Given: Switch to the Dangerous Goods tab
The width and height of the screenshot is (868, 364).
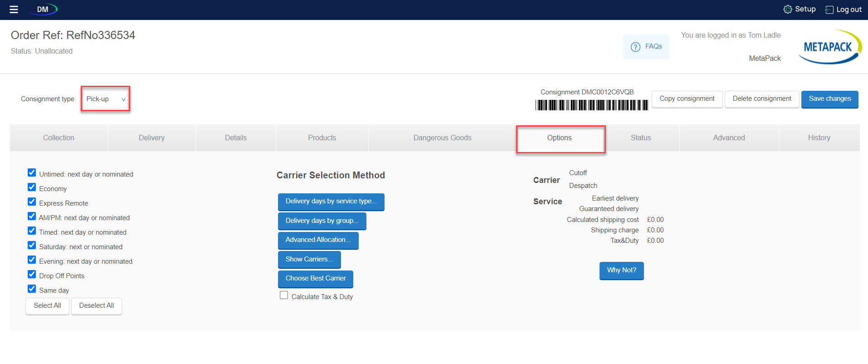Looking at the screenshot, I should [442, 138].
